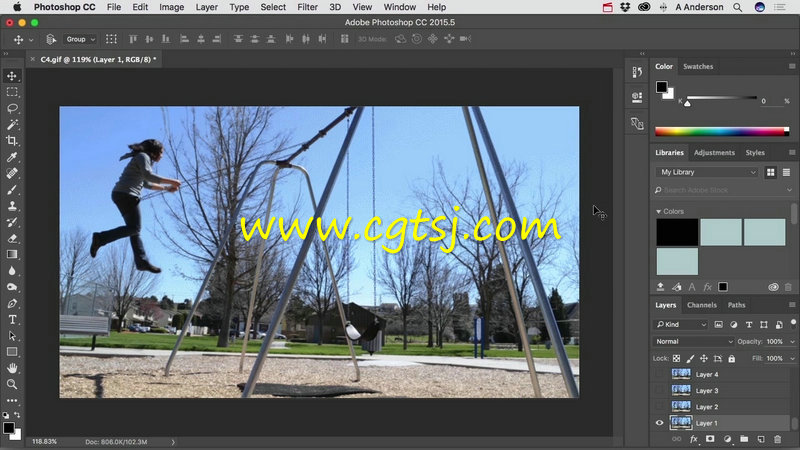This screenshot has width=800, height=450.
Task: Adjust the K color slider
Action: coord(687,104)
